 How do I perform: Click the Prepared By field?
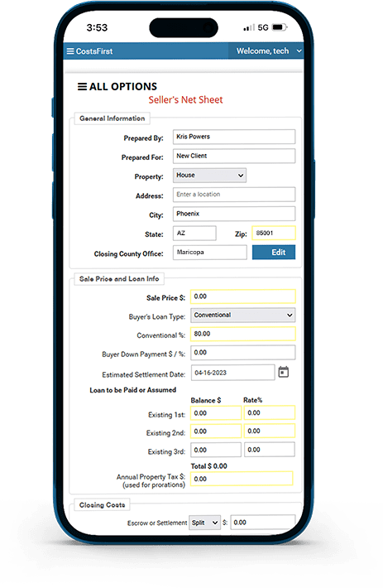click(x=234, y=137)
